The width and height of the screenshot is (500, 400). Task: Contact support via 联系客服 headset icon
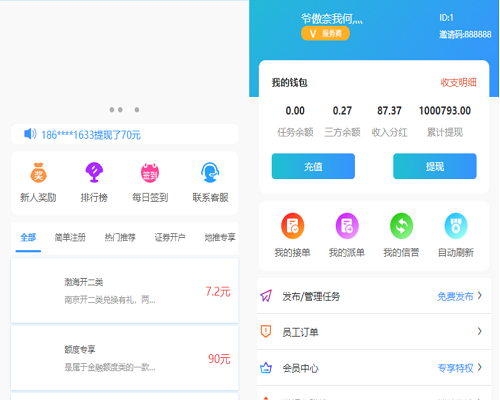point(210,172)
